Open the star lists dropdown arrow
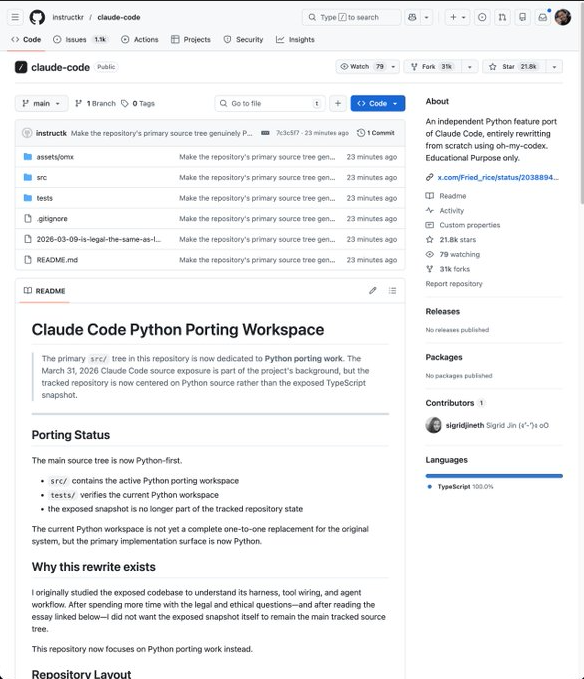The height and width of the screenshot is (679, 584). 554,67
